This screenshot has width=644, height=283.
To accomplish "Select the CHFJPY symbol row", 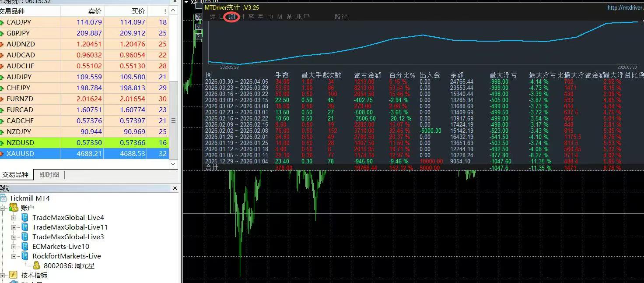I will tap(84, 88).
